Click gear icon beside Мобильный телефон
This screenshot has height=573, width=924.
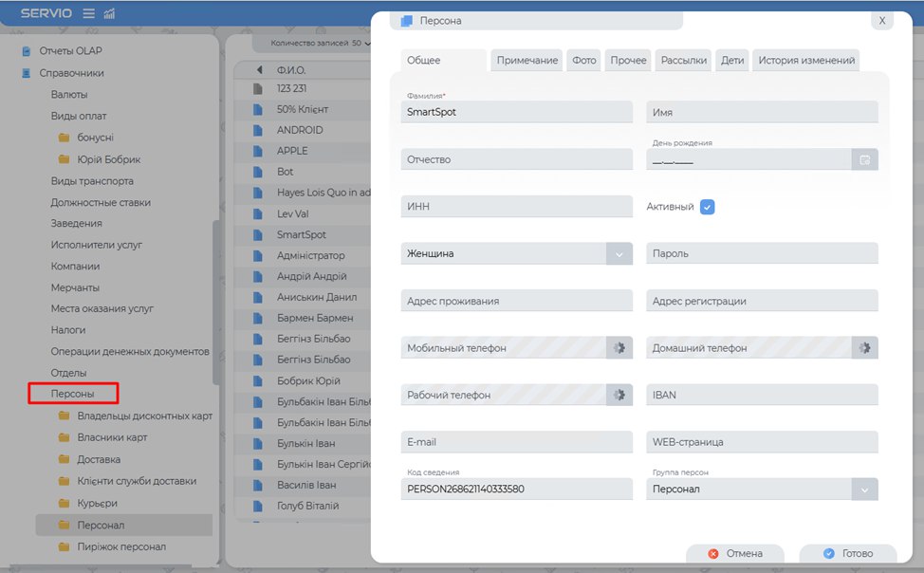[619, 348]
